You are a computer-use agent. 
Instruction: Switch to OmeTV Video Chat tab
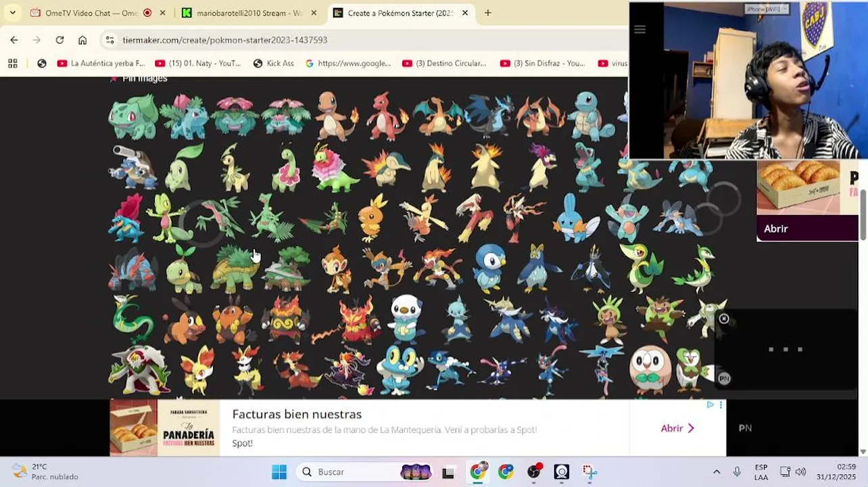pyautogui.click(x=91, y=13)
